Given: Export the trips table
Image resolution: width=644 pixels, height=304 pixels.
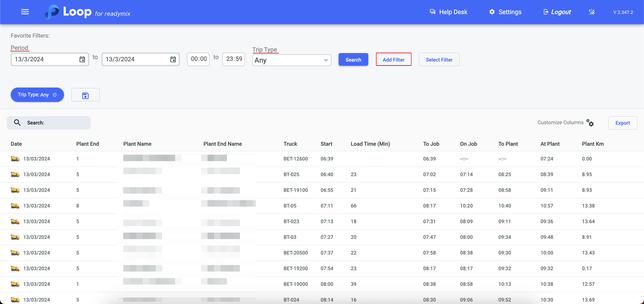Looking at the screenshot, I should [x=622, y=123].
